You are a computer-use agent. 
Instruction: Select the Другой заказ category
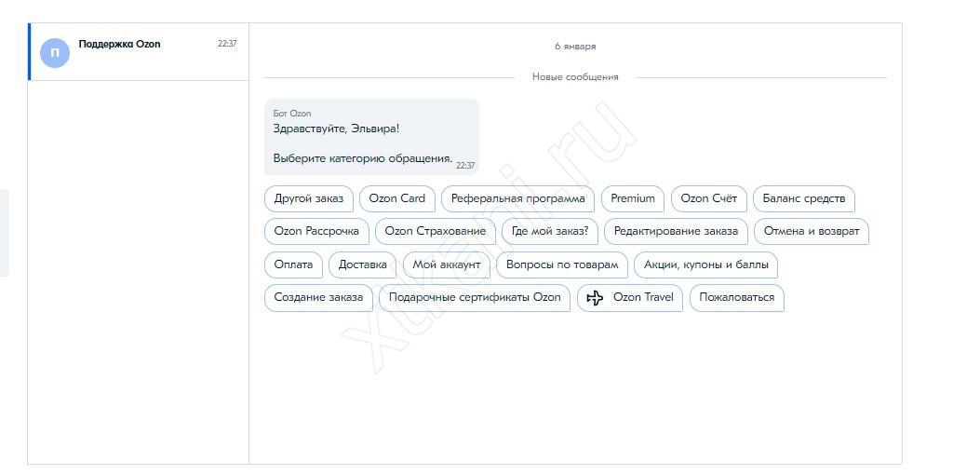(309, 198)
